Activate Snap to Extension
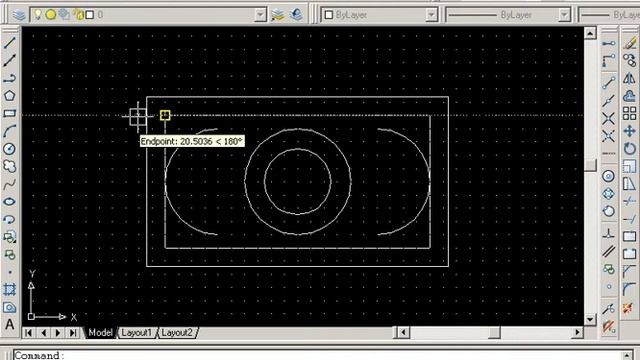 click(x=609, y=153)
